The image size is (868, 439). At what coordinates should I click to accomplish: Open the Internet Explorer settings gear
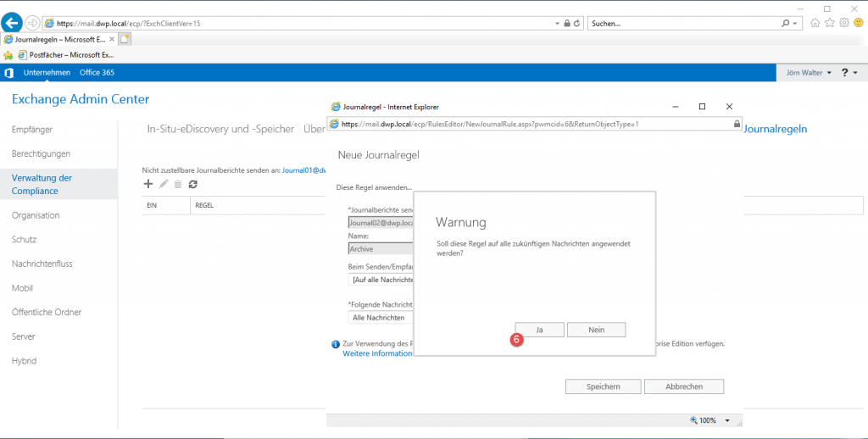843,23
